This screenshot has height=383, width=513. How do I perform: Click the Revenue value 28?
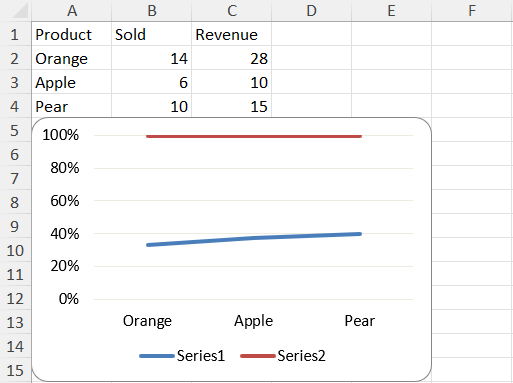tap(232, 58)
